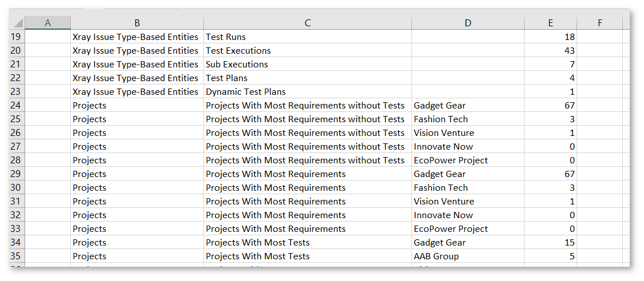Click EcoPower Project in row 28
This screenshot has width=644, height=281.
(468, 160)
